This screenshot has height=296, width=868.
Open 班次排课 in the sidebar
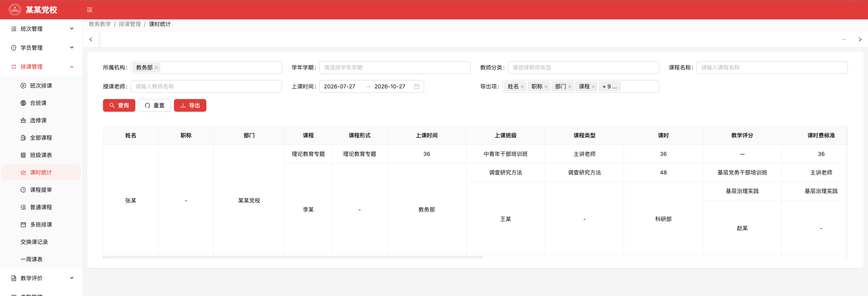point(41,86)
